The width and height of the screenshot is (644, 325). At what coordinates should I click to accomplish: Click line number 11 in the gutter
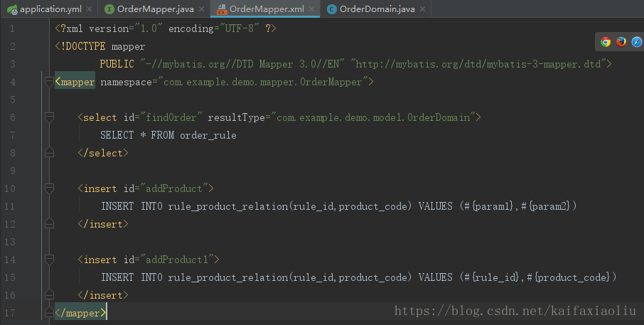[x=10, y=206]
